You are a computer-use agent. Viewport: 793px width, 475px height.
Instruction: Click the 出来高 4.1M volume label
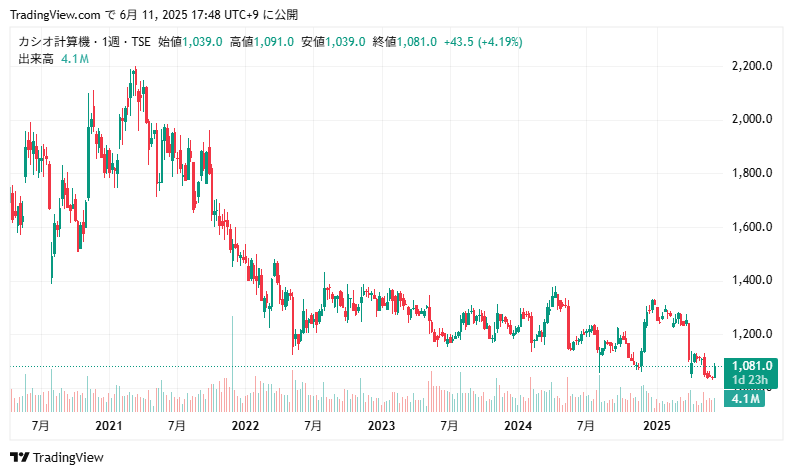coord(54,59)
